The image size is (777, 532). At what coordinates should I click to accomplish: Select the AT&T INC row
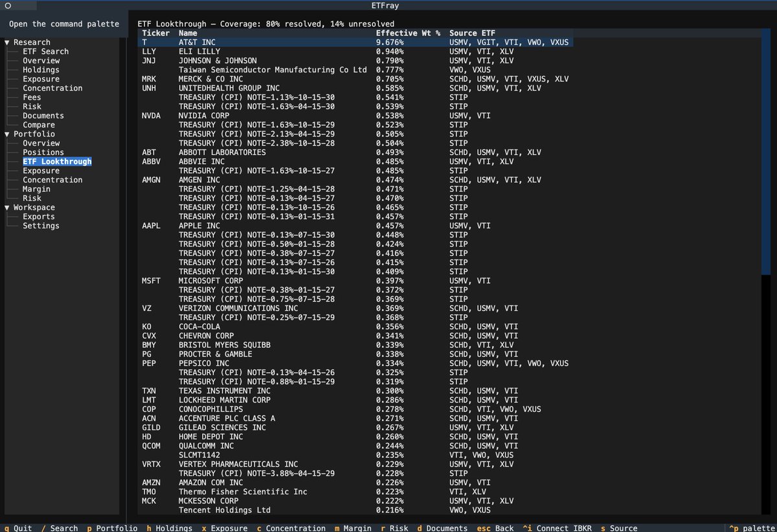point(355,42)
